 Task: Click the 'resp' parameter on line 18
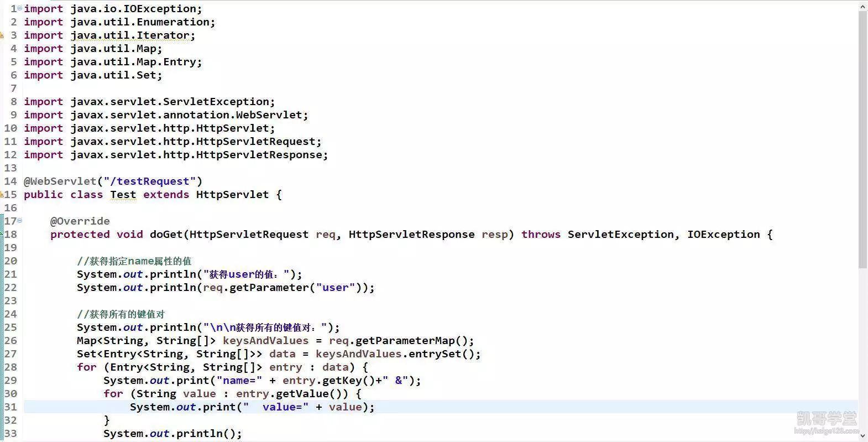pyautogui.click(x=494, y=235)
